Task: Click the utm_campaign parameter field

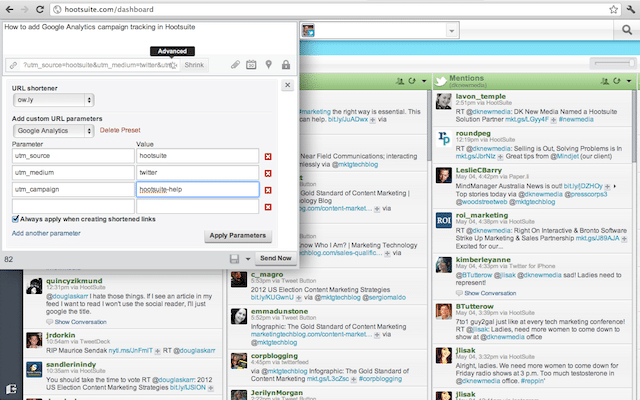Action: coord(73,189)
